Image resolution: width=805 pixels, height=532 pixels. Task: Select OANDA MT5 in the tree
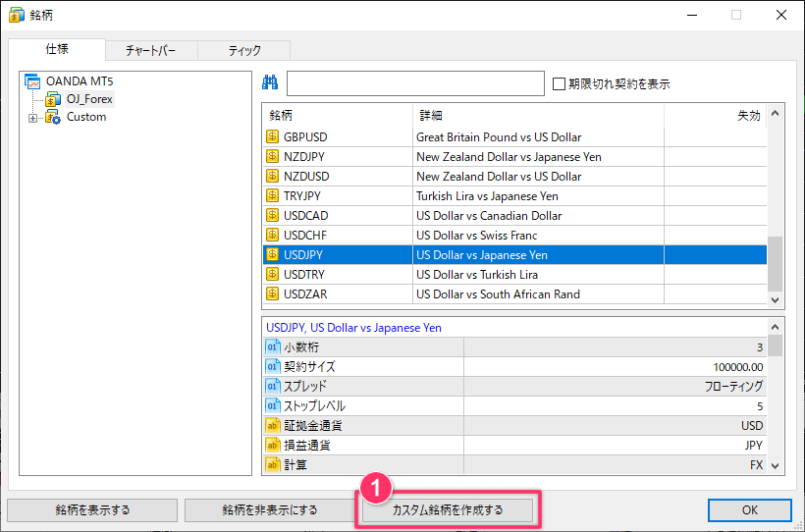click(80, 81)
